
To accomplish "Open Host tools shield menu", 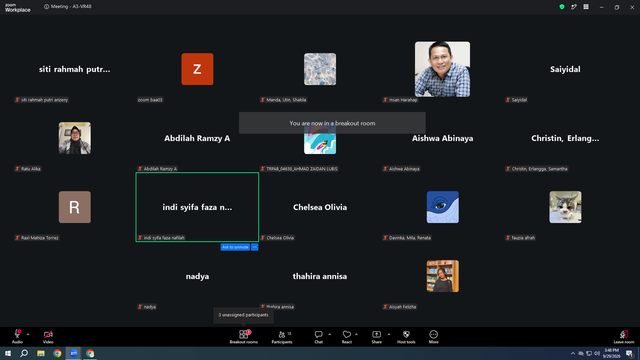I will coord(406,336).
